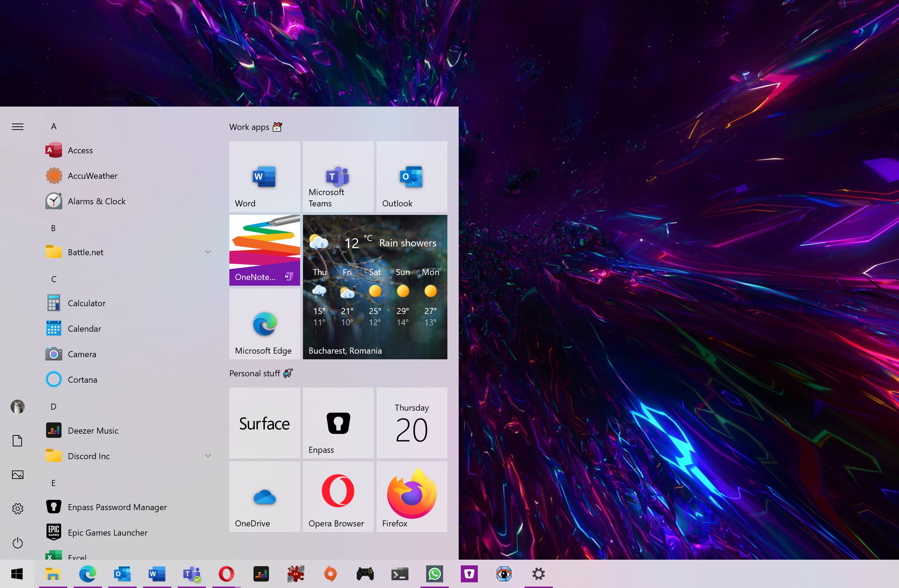Open WhatsApp from the taskbar
This screenshot has width=899, height=588.
pyautogui.click(x=435, y=574)
